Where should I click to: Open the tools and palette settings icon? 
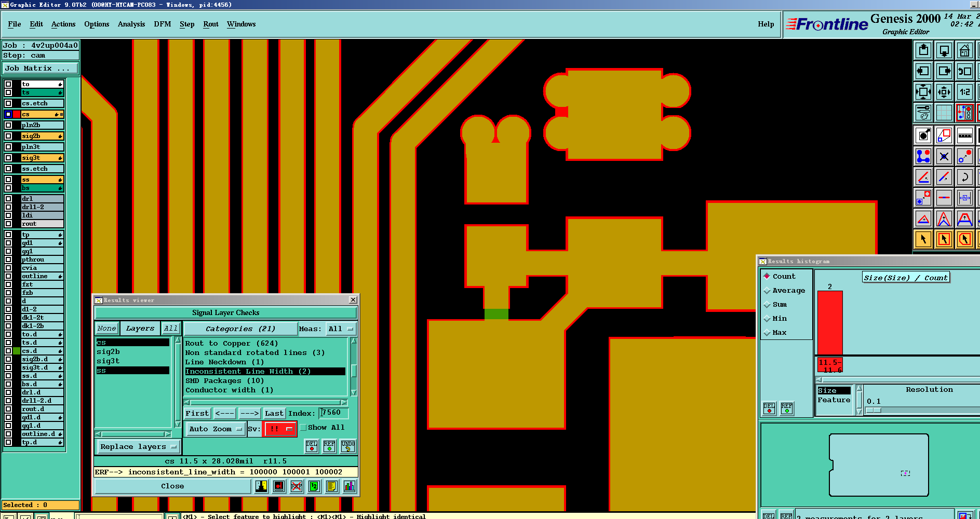[x=923, y=113]
